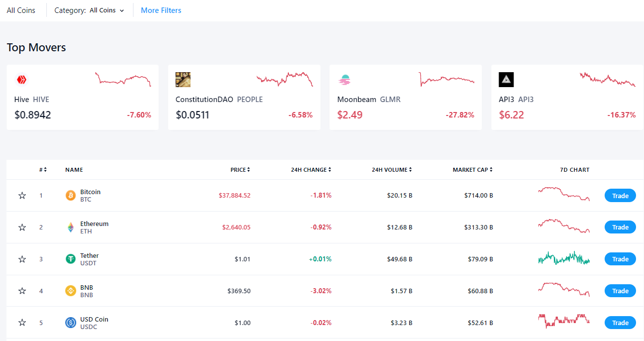This screenshot has width=644, height=341.
Task: View Ethereum's 7D chart sparkline
Action: tap(564, 226)
